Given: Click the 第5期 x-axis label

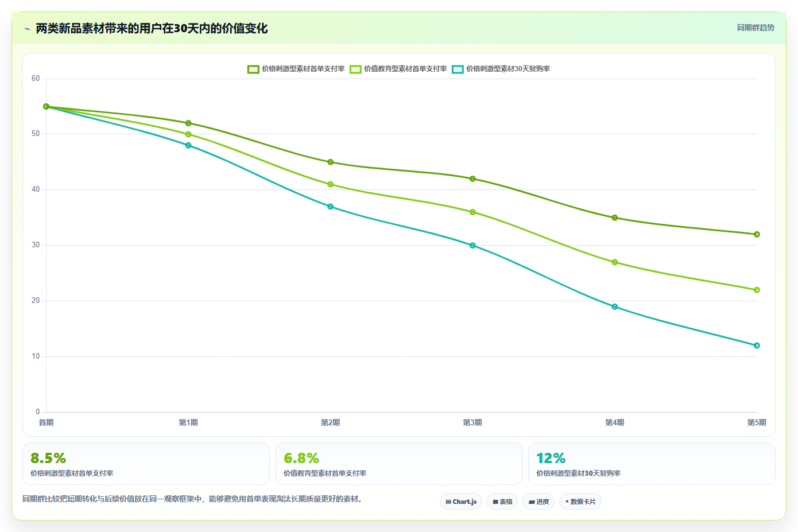Looking at the screenshot, I should pyautogui.click(x=757, y=422).
